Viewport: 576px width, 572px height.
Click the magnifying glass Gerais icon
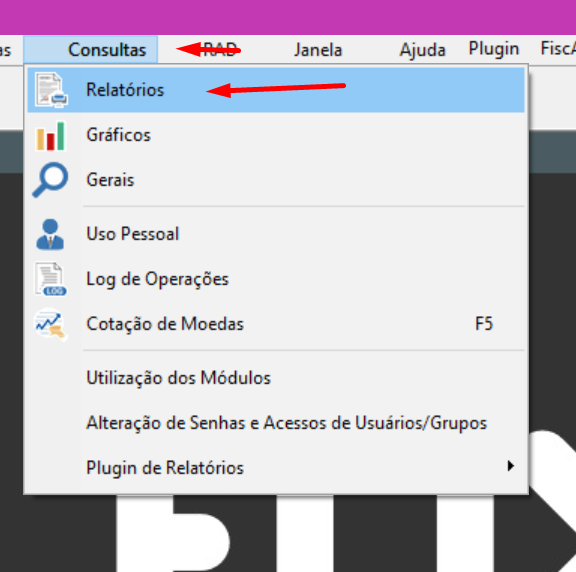(50, 180)
